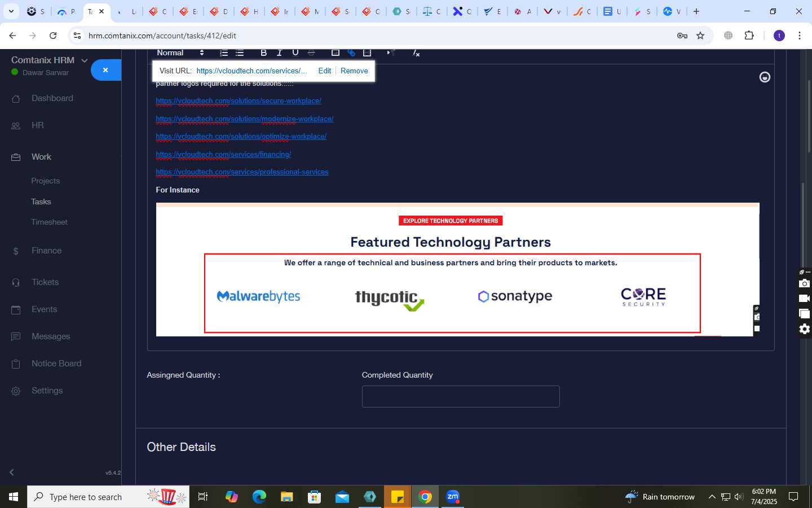This screenshot has height=508, width=812.
Task: Insert a video via the editor toolbar
Action: [367, 52]
